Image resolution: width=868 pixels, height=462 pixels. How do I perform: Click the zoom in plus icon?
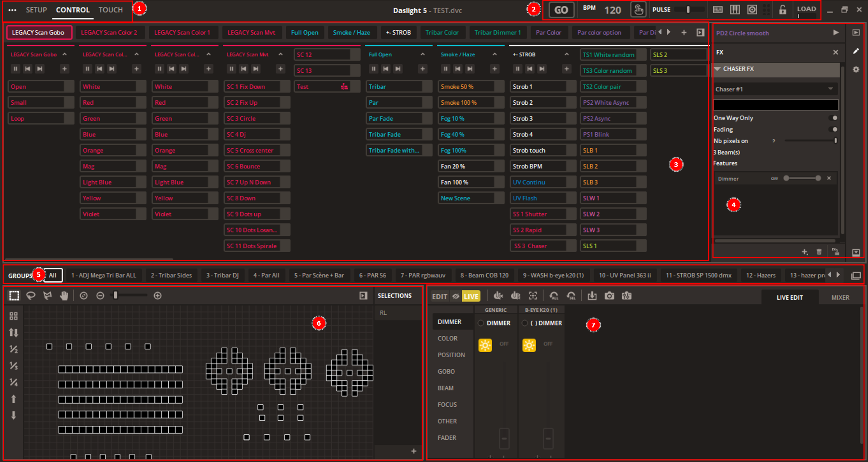click(158, 296)
